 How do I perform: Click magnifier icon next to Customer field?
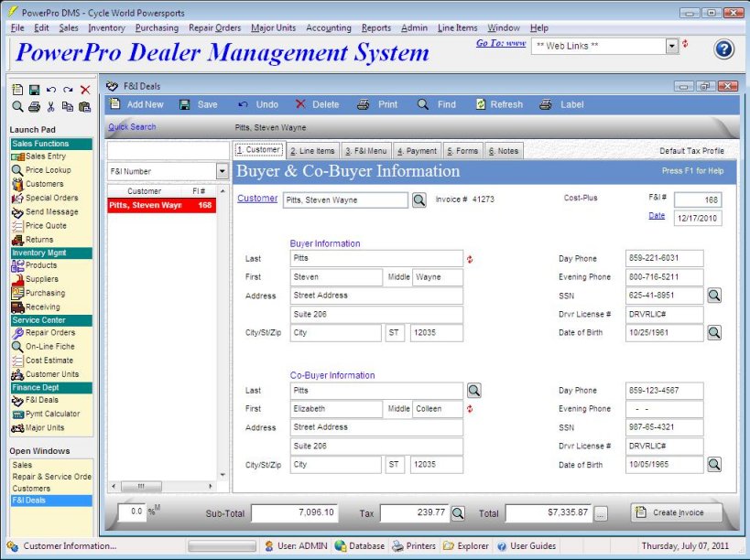(x=418, y=200)
